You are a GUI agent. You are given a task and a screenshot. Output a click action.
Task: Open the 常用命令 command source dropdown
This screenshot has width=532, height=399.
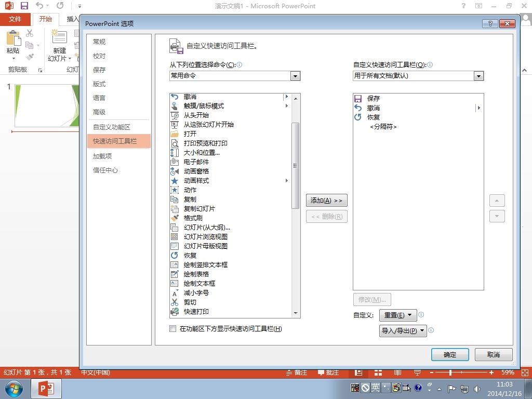pos(295,76)
